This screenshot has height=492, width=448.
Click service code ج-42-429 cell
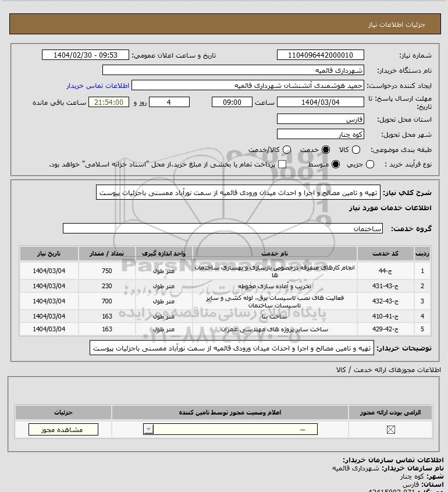(x=385, y=329)
